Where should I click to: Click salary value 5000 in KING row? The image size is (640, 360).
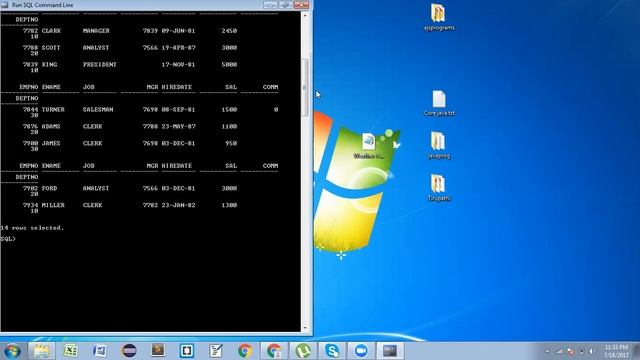(x=229, y=64)
